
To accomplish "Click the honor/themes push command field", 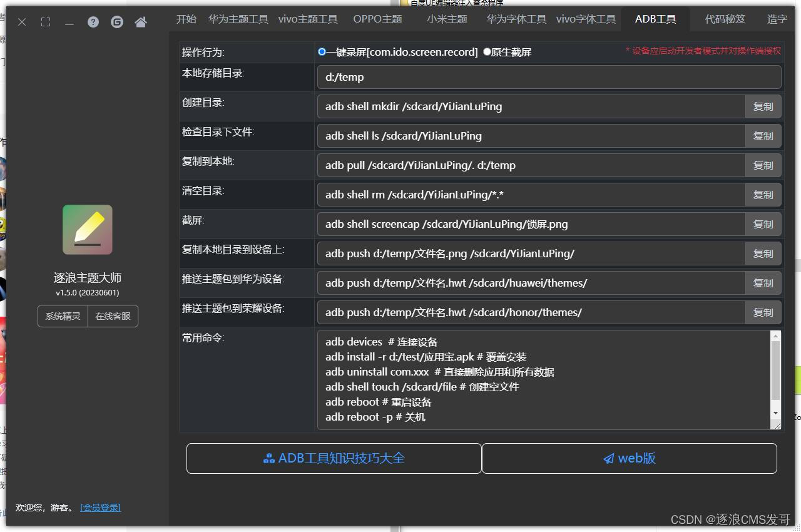I will [531, 312].
